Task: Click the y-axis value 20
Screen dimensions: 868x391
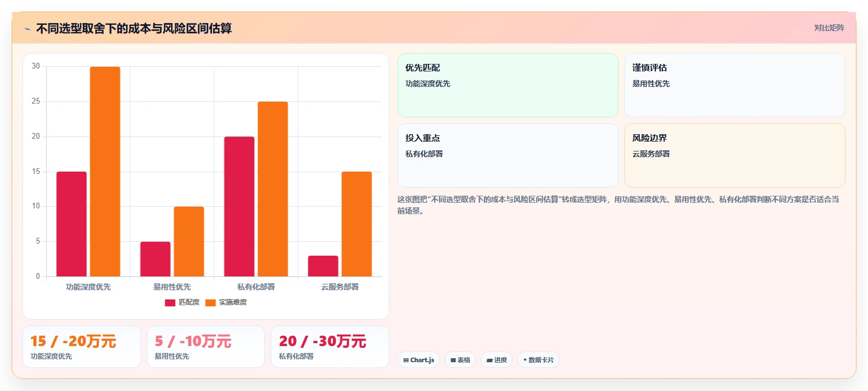Action: (x=36, y=136)
